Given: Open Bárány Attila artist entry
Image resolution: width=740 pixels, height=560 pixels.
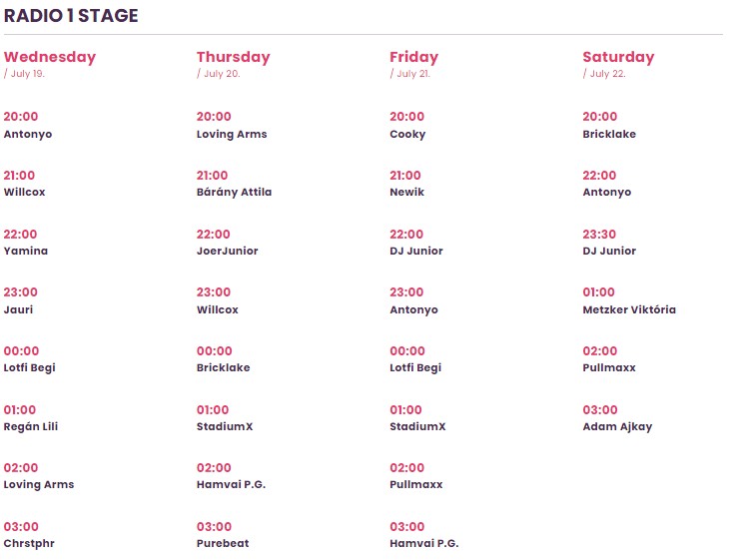Looking at the screenshot, I should click(x=234, y=192).
